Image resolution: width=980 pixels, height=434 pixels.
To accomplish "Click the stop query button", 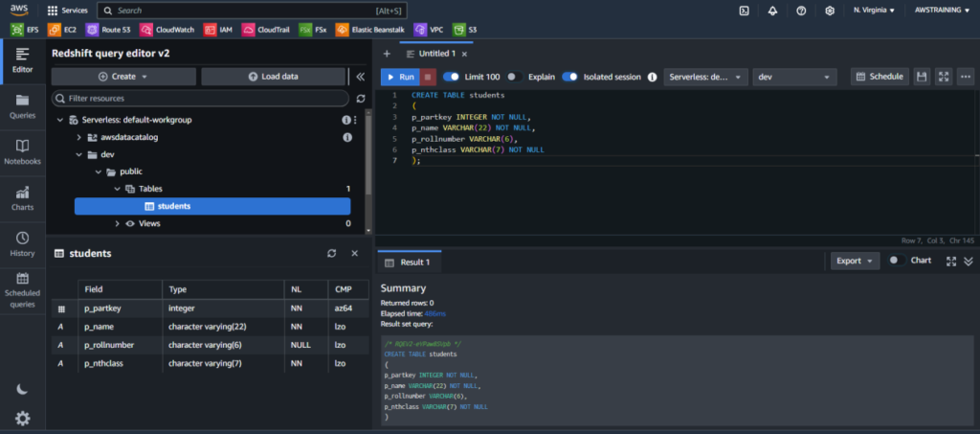I will coord(429,77).
